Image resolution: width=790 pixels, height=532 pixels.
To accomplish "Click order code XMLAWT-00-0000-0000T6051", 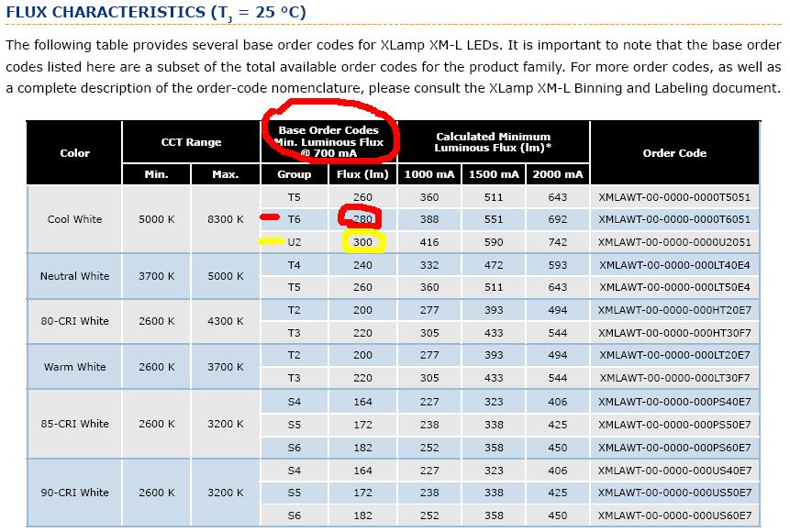I will tap(674, 219).
